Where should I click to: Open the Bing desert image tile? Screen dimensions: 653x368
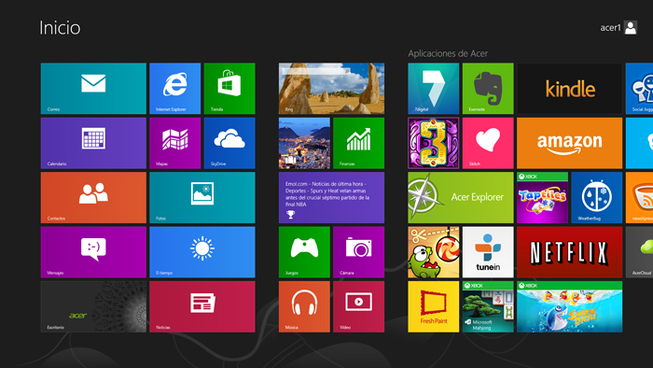point(331,88)
